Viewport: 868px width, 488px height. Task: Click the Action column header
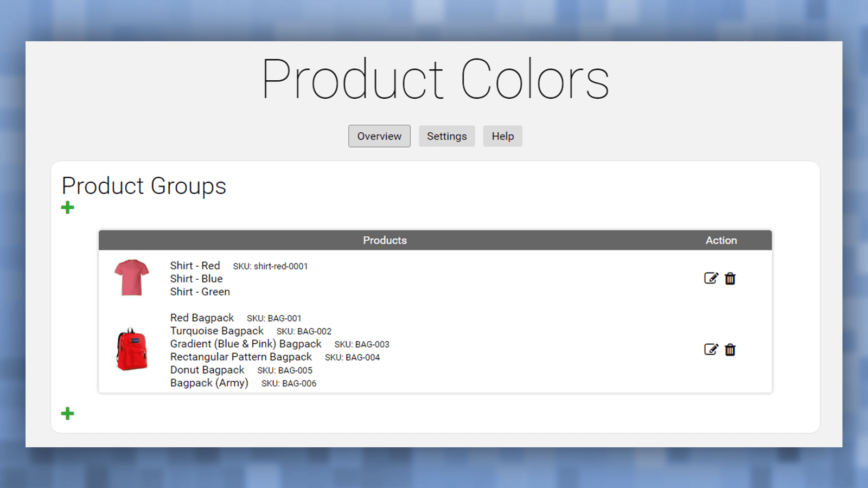[x=721, y=240]
